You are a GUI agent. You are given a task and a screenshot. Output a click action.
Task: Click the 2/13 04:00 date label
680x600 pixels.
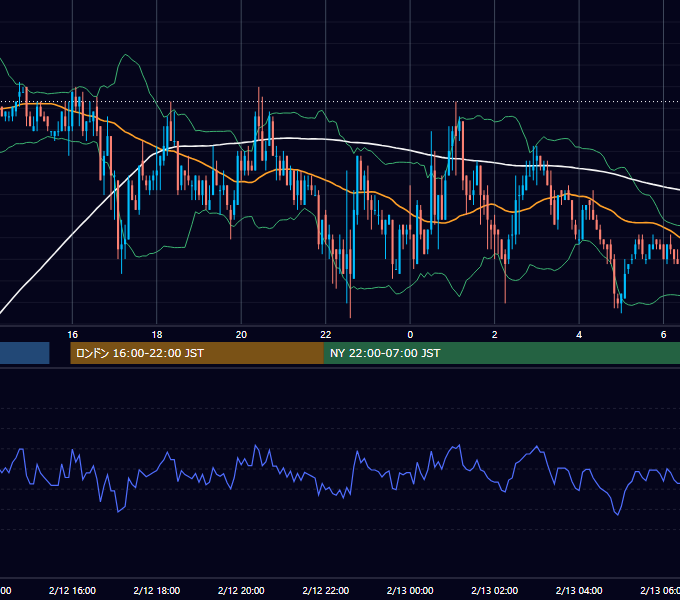pyautogui.click(x=579, y=590)
